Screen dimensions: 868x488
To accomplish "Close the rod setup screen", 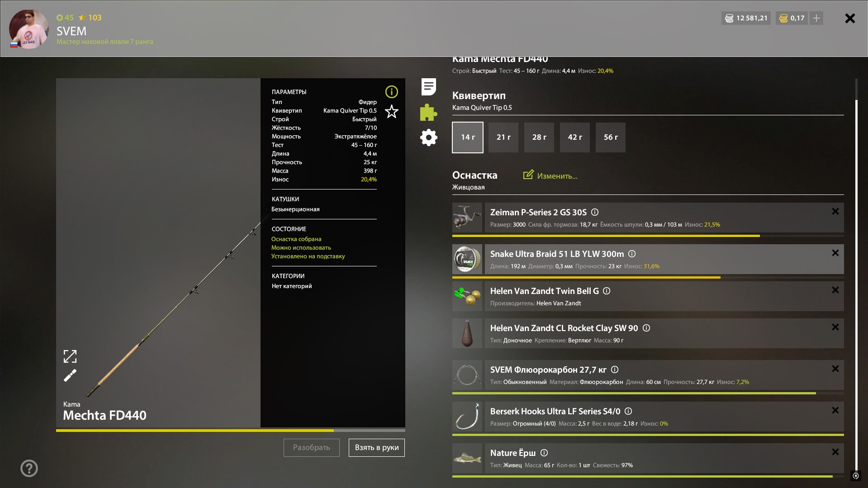I will tap(850, 18).
